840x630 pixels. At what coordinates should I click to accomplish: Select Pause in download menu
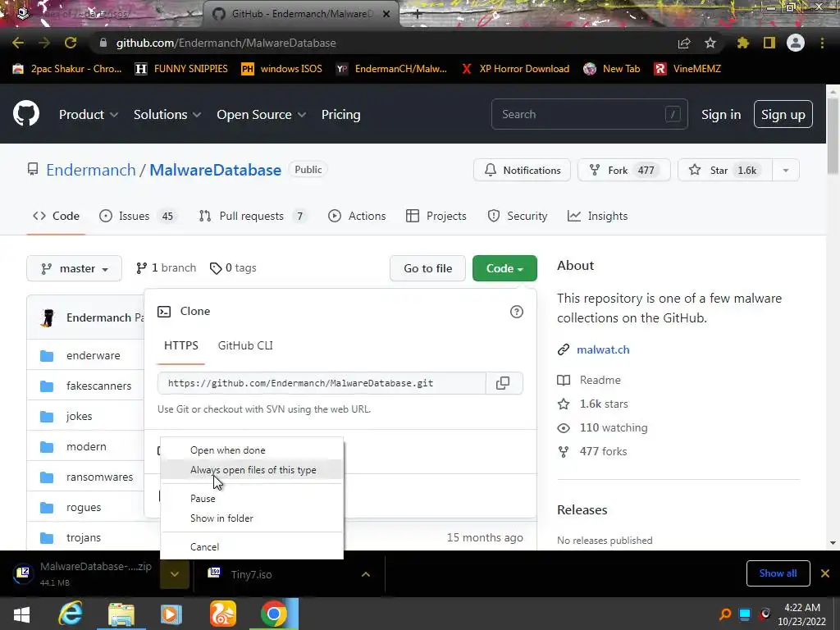(x=252, y=498)
